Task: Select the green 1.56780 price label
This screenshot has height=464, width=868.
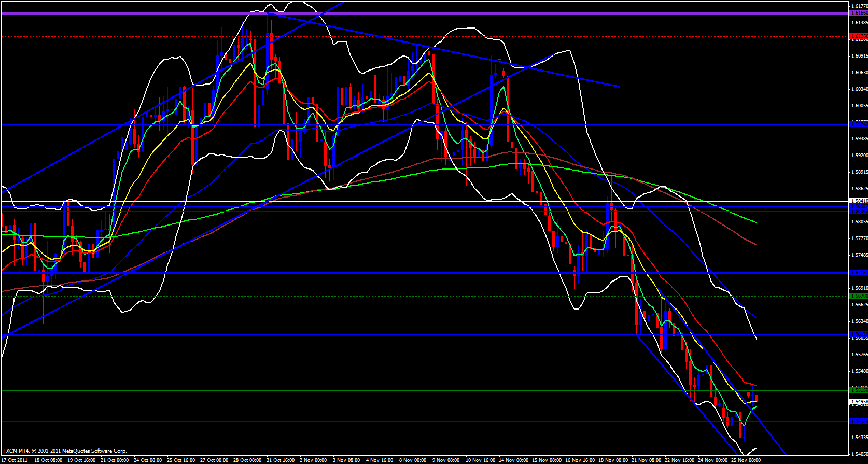Action: 858,296
